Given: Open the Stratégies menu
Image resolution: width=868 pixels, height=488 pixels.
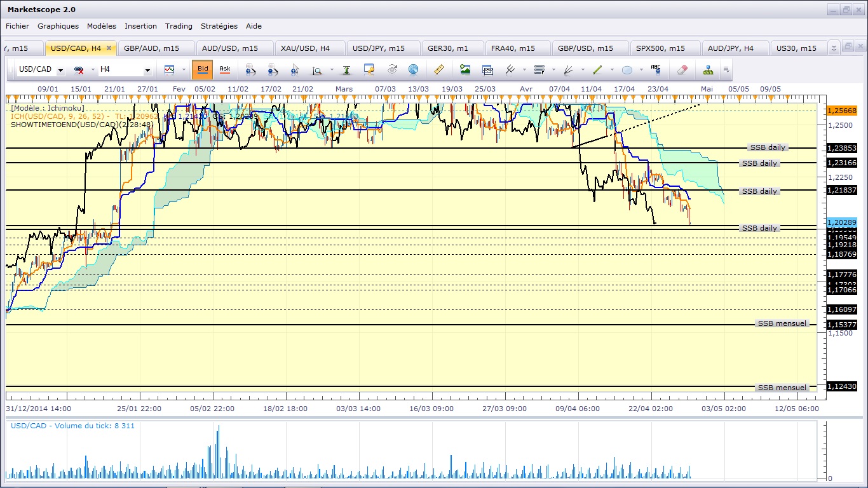Looking at the screenshot, I should pyautogui.click(x=219, y=26).
